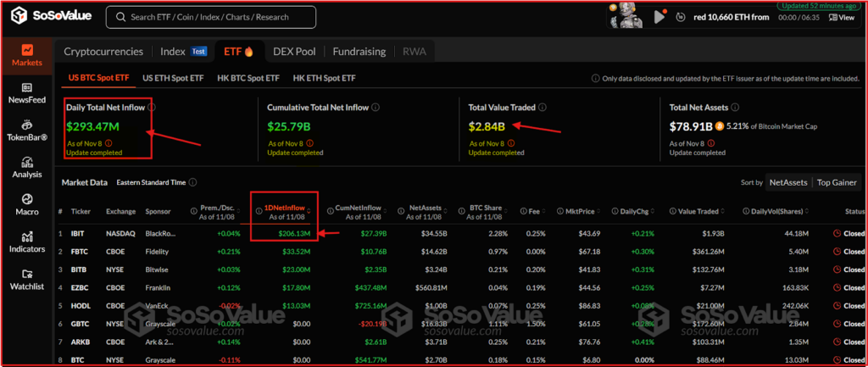
Task: Click the Bitcoin icon beside $78.91B
Action: [x=721, y=126]
